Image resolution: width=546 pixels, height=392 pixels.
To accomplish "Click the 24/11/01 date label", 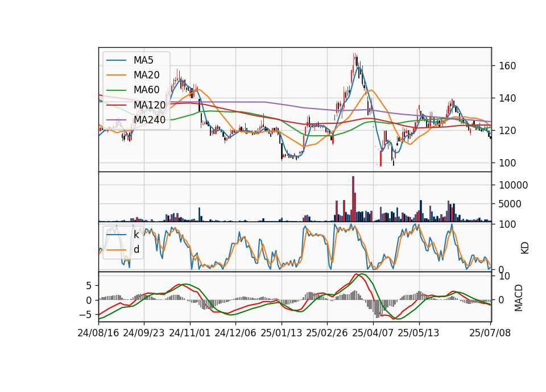I will [190, 333].
